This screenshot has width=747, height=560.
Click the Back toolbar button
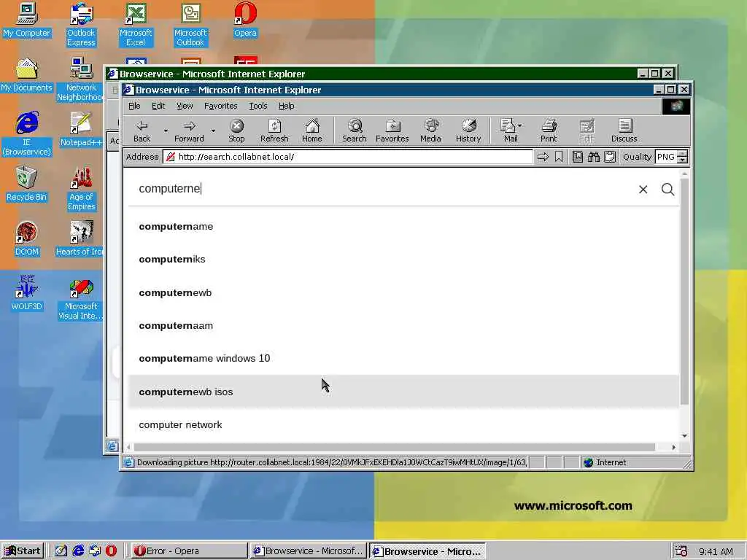[x=142, y=131]
